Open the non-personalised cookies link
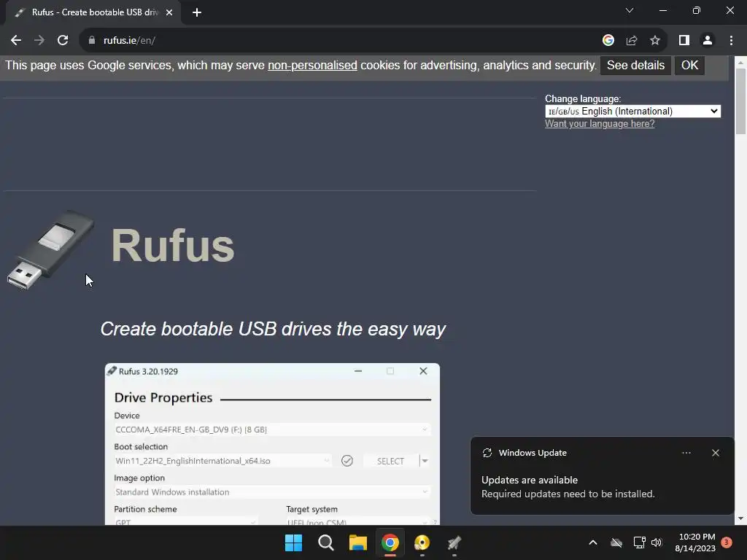Screen dimensions: 747x560 (x=312, y=65)
